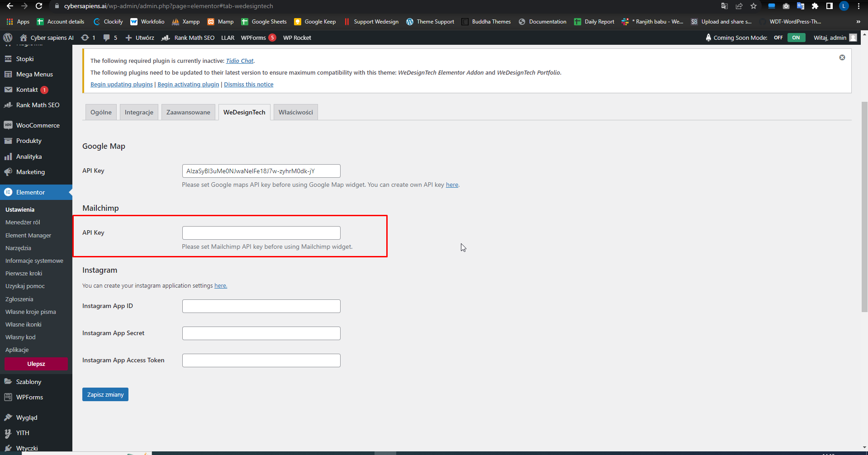This screenshot has width=868, height=455.
Task: Focus Instagram App Access Token field
Action: pyautogui.click(x=261, y=360)
